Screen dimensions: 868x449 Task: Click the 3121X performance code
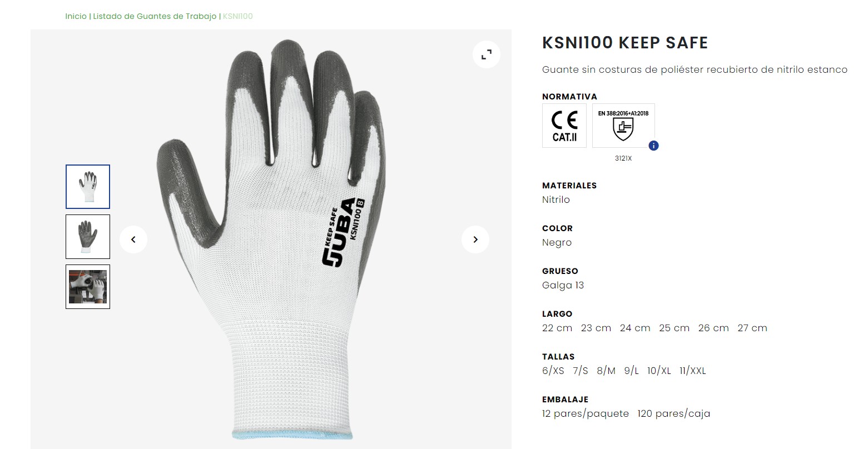click(623, 158)
